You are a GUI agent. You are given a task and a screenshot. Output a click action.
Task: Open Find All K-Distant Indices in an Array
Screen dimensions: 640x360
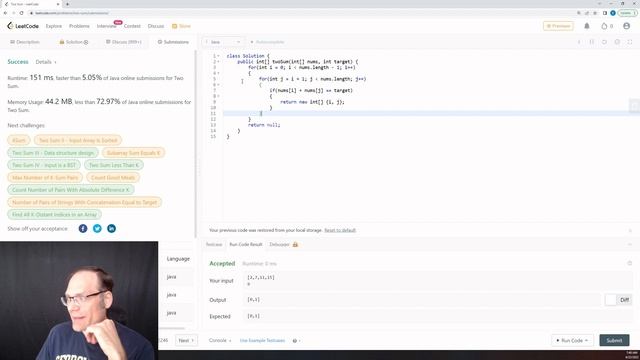point(54,215)
